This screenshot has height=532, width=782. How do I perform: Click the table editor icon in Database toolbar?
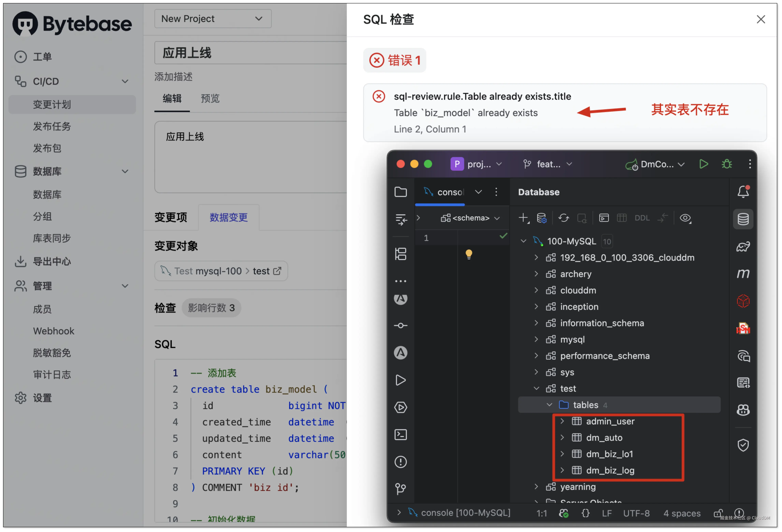tap(621, 218)
